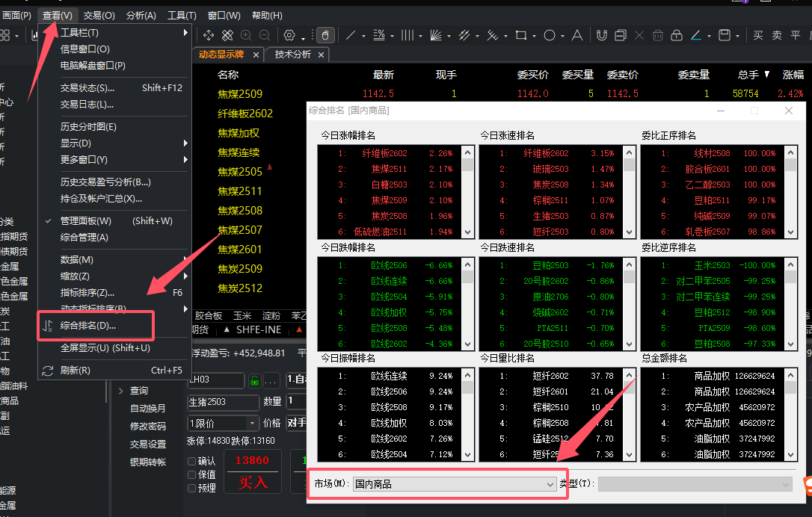Screen dimensions: 812x517
Task: Click the crossed-diamond tool icon next to pan
Action: (227, 35)
